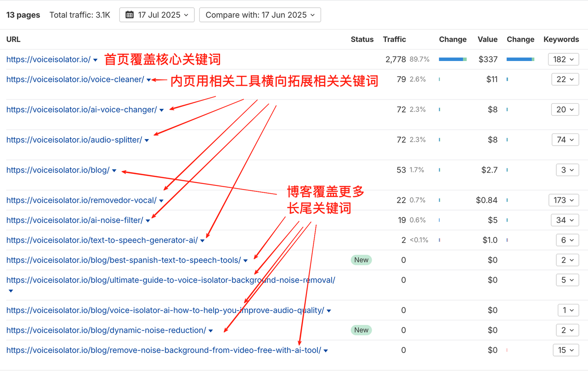Click the $0.84 value cell

[x=487, y=201]
